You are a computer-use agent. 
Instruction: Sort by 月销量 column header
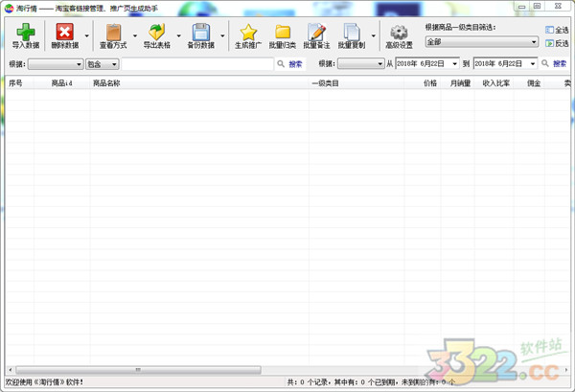tap(461, 83)
